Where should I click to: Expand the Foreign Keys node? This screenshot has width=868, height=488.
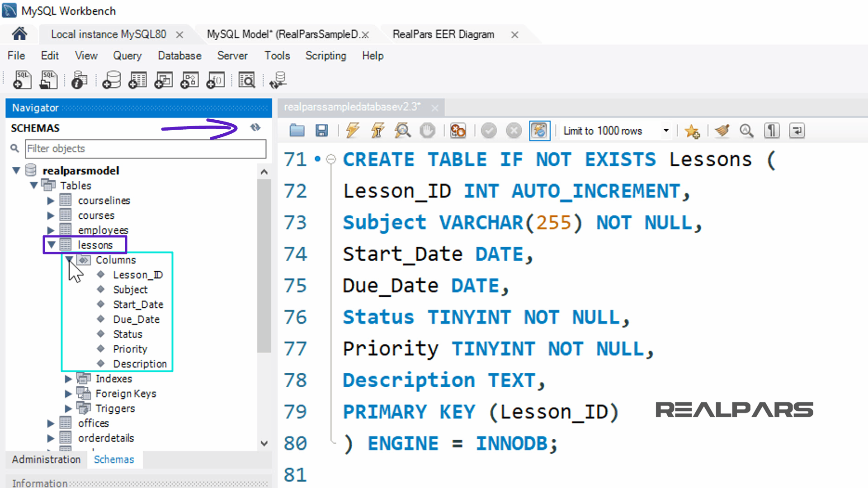point(69,394)
